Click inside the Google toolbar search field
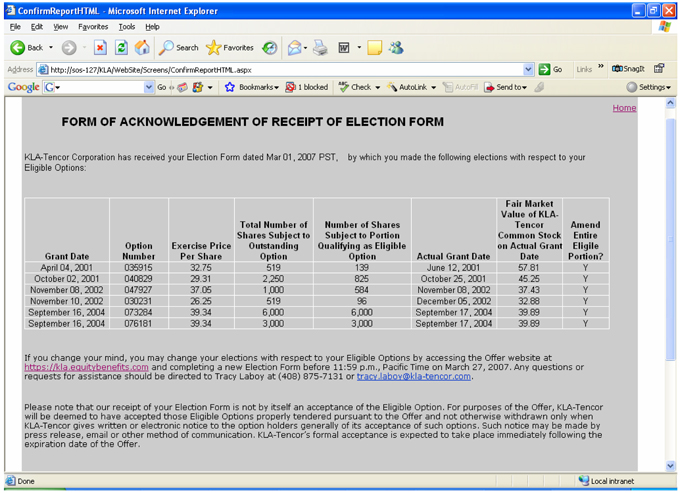Screen dimensions: 680x493 pos(100,87)
